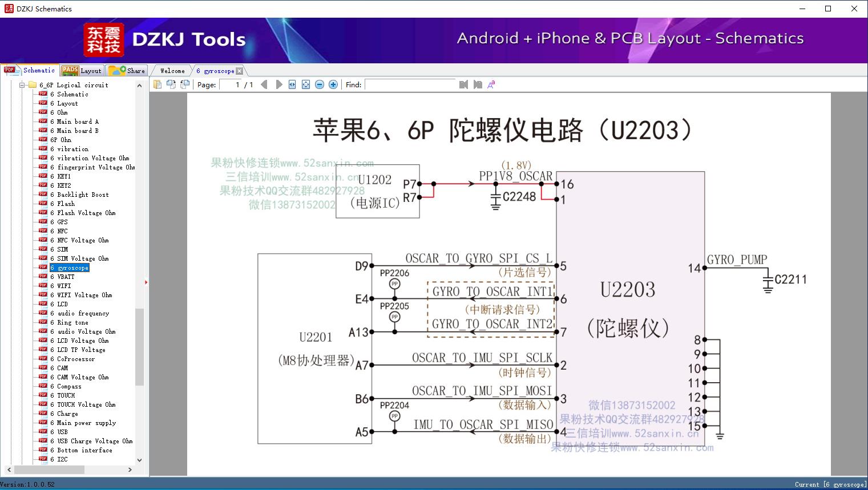868x490 pixels.
Task: Open the 6 VBATT item
Action: (x=62, y=277)
